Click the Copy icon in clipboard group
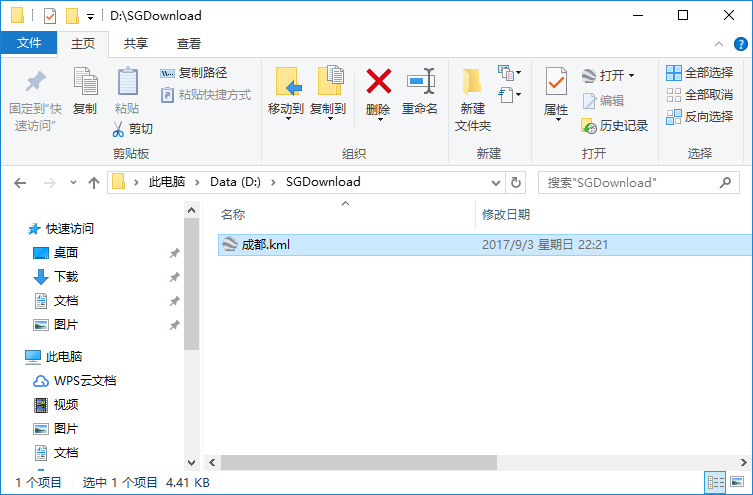The image size is (753, 495). [85, 81]
